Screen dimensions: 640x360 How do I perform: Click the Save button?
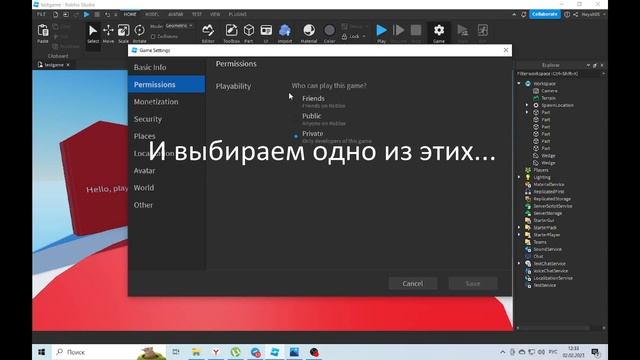point(473,283)
